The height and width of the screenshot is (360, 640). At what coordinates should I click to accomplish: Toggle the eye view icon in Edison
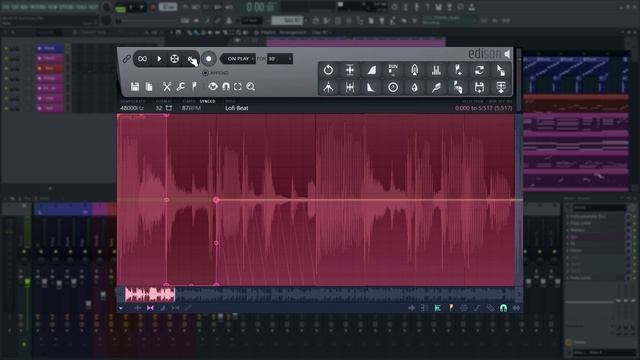pos(213,87)
